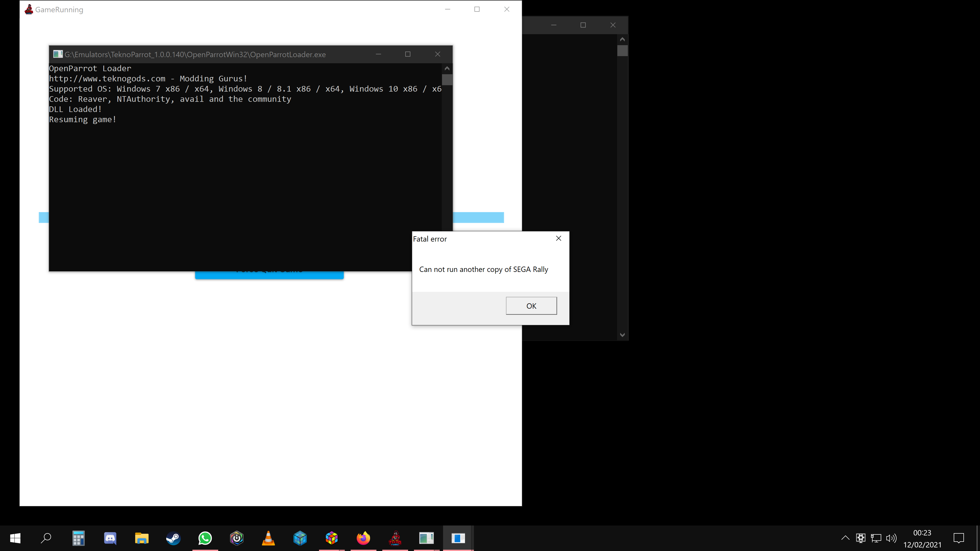980x551 pixels.
Task: Open File Explorer from the taskbar
Action: [x=142, y=538]
